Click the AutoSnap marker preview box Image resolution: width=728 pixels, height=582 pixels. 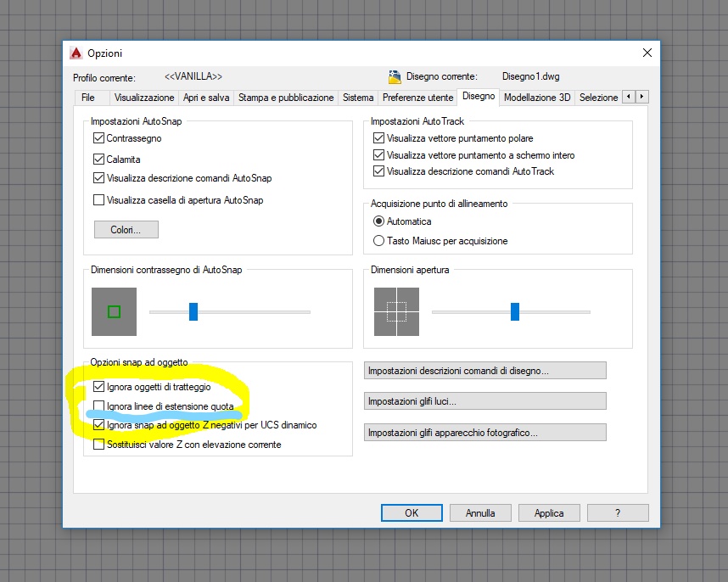pyautogui.click(x=114, y=311)
